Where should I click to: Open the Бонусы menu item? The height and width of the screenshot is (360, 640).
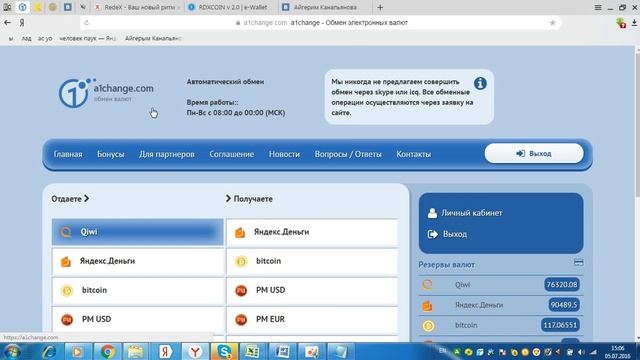(x=110, y=154)
